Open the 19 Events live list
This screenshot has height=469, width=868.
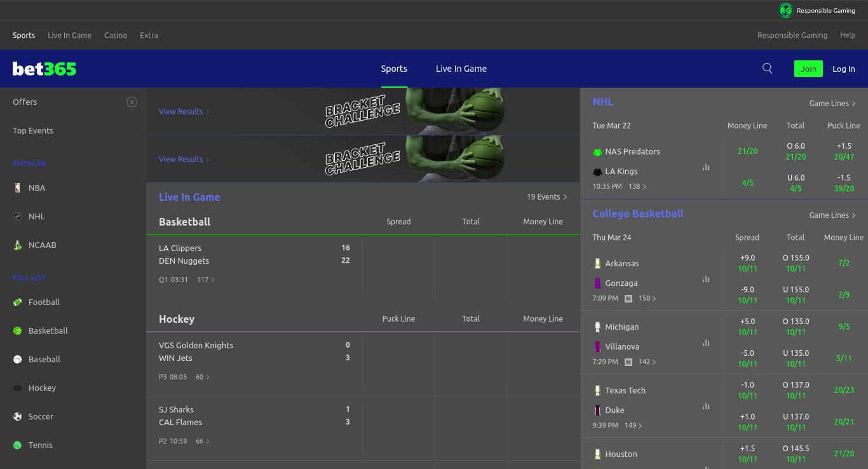(547, 197)
